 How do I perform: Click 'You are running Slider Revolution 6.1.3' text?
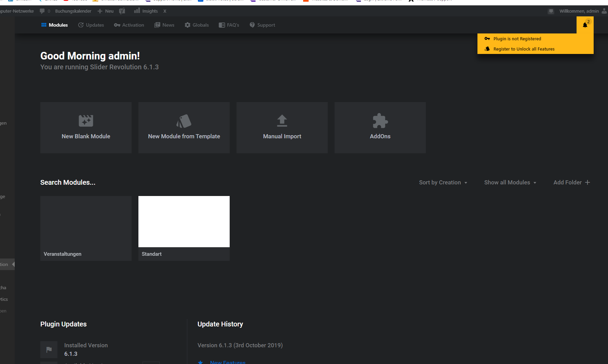99,67
